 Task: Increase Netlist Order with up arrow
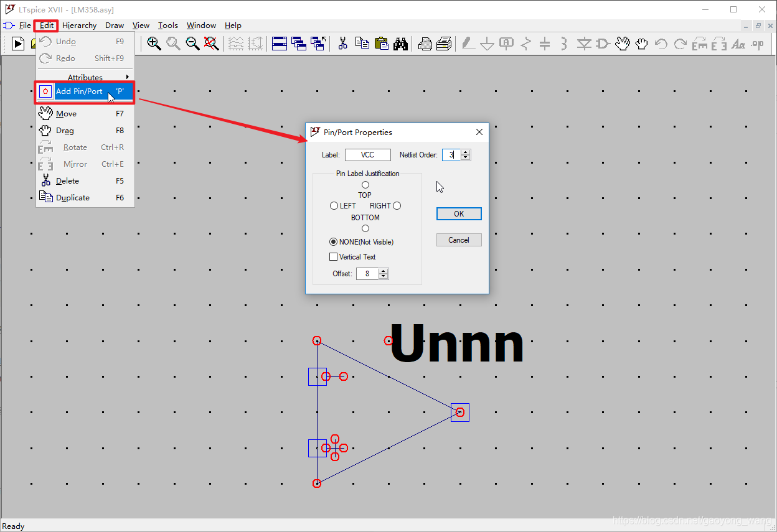click(466, 152)
